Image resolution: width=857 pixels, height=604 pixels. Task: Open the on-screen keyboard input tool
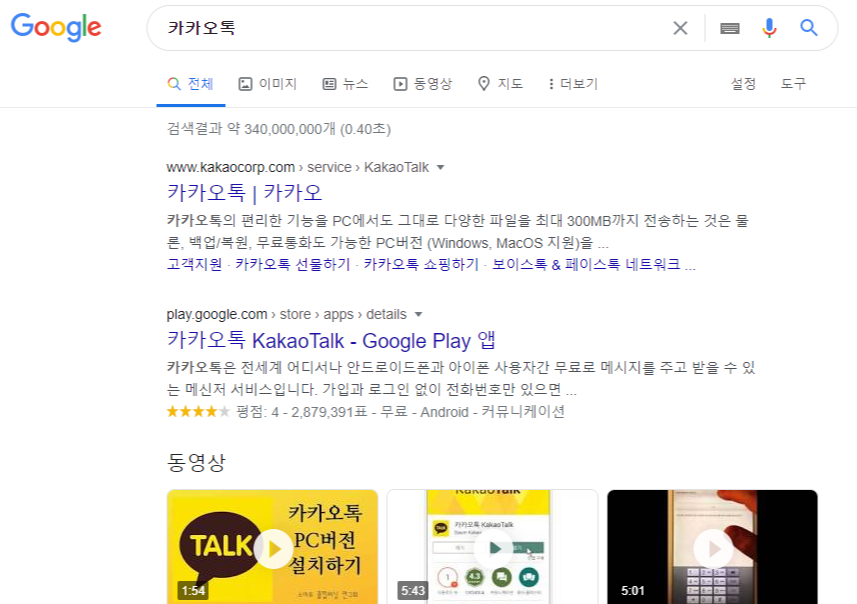coord(730,28)
